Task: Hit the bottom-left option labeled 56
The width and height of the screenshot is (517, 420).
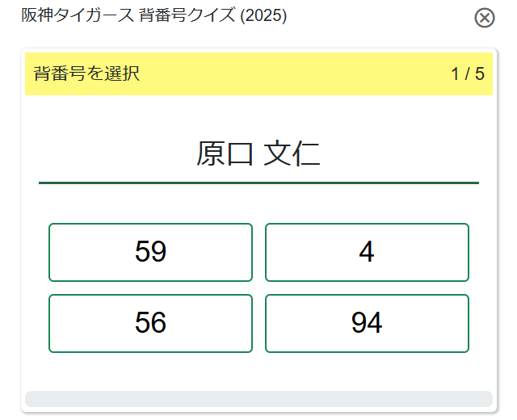Action: (150, 323)
